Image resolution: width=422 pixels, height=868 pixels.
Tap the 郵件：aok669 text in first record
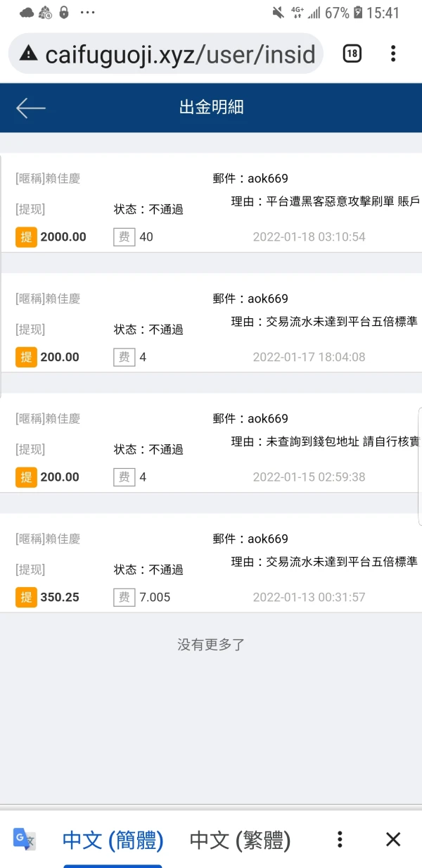(x=250, y=179)
